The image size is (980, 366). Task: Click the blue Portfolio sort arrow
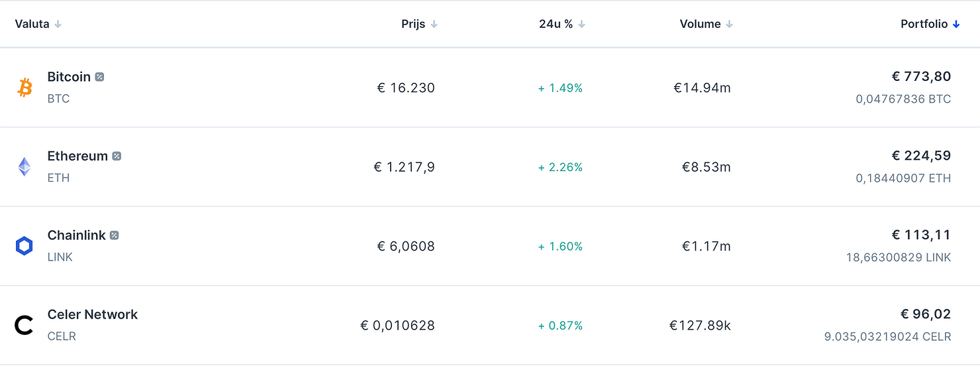pyautogui.click(x=956, y=25)
